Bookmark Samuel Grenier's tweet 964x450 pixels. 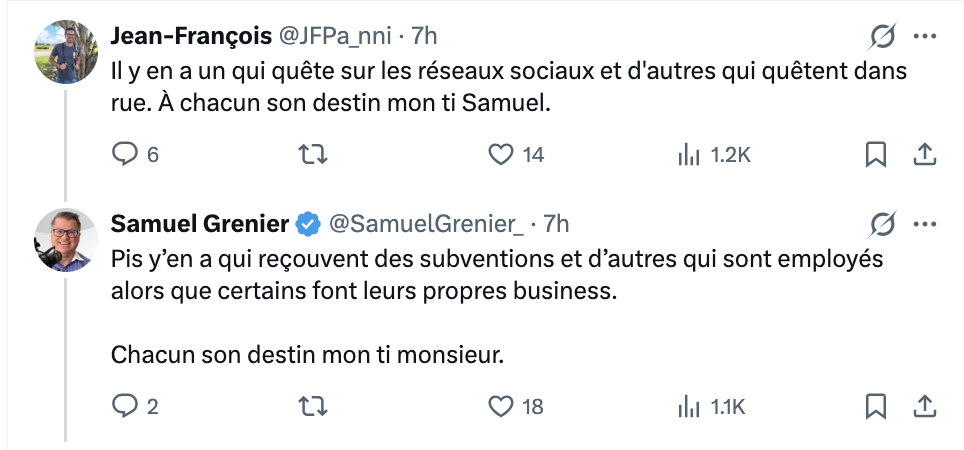875,406
